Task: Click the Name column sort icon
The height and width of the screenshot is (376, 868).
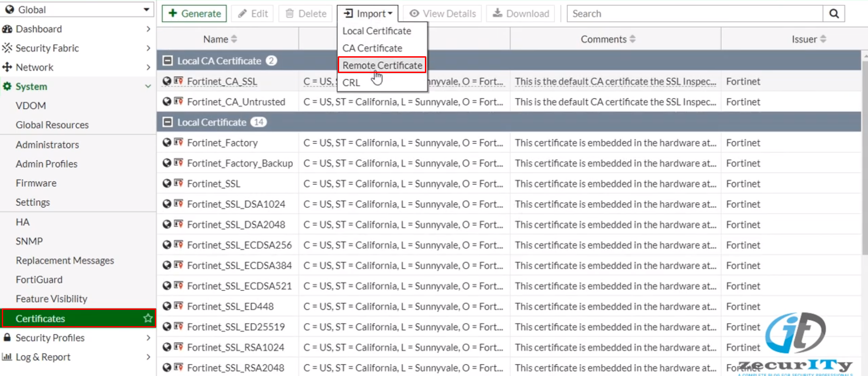Action: (x=234, y=39)
